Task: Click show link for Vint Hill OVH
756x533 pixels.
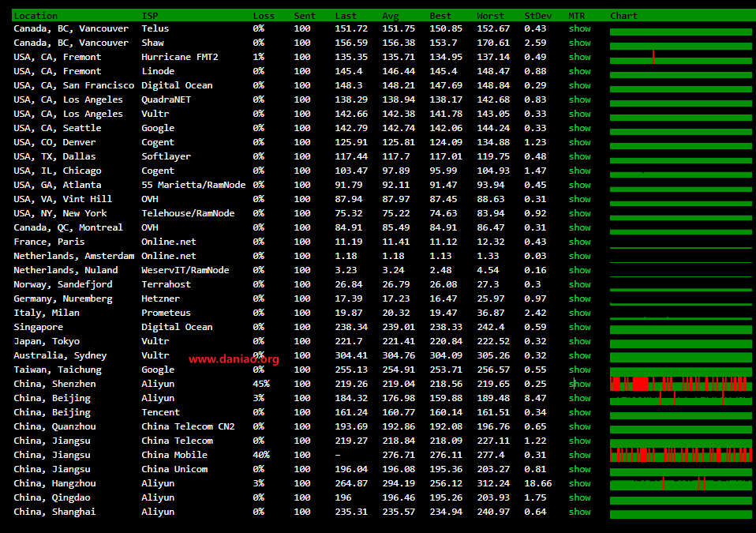Action: pyautogui.click(x=579, y=199)
